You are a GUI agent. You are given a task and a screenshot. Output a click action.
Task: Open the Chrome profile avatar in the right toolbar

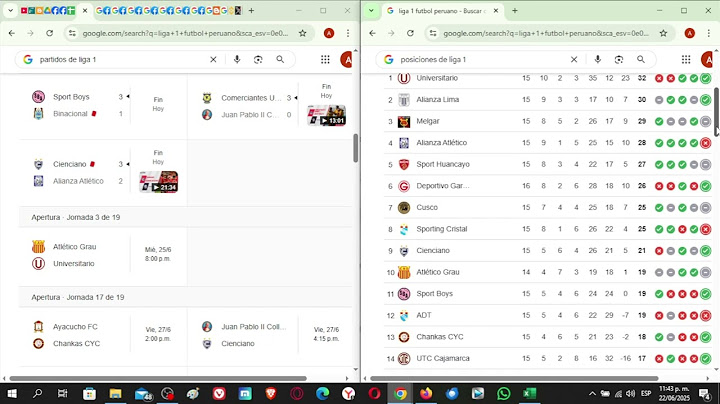[x=689, y=33]
